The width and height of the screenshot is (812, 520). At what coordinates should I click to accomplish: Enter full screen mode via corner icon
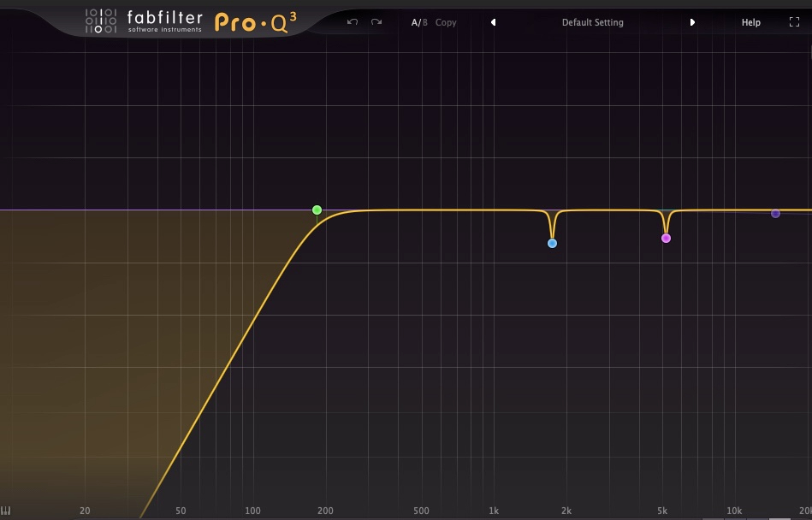794,21
